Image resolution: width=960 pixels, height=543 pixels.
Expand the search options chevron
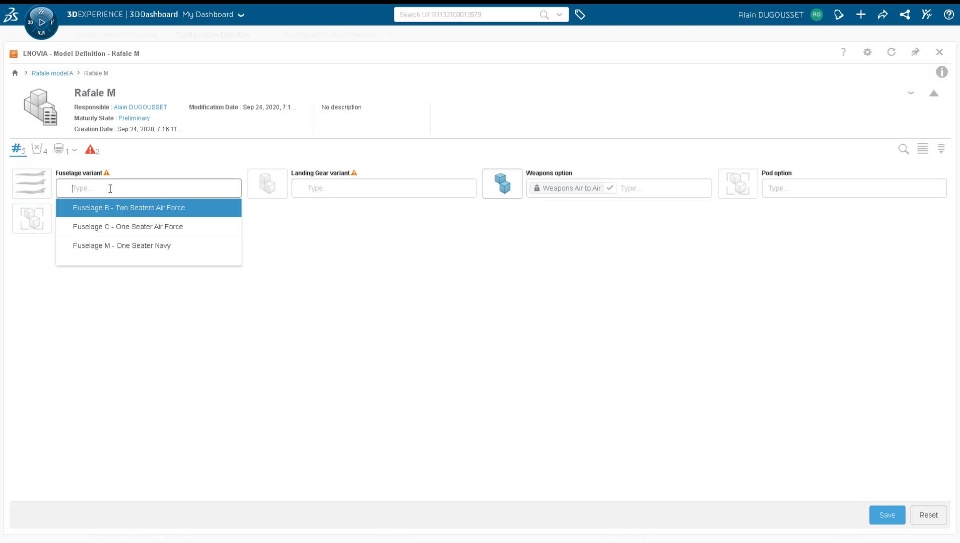click(560, 15)
